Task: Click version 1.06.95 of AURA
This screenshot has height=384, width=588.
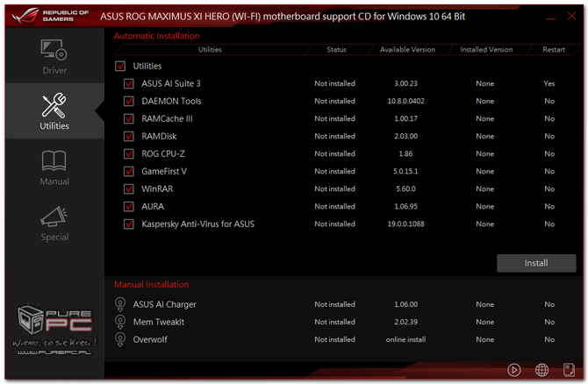Action: 405,206
